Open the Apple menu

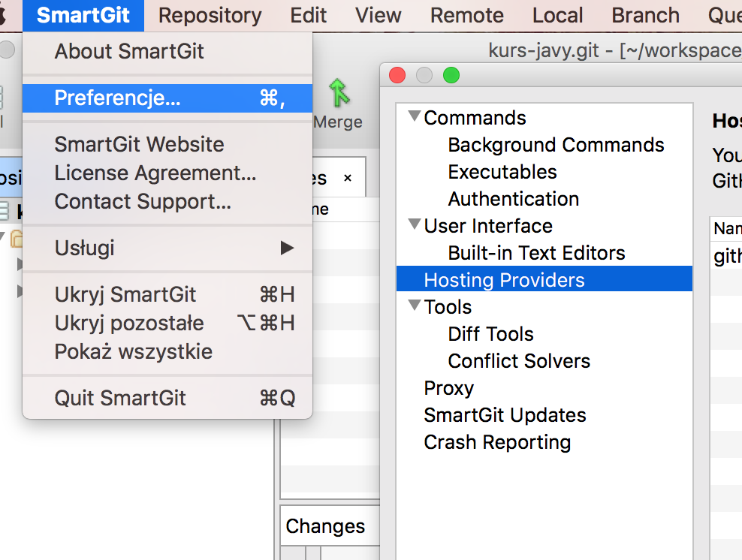click(x=2, y=16)
